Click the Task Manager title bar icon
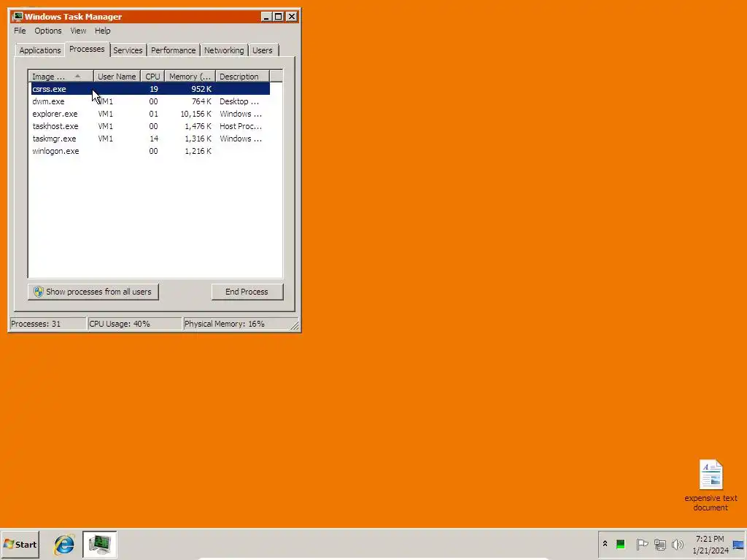 click(x=18, y=17)
